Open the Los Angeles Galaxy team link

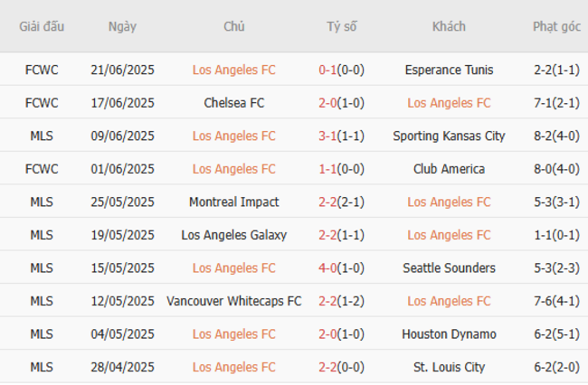tap(233, 235)
